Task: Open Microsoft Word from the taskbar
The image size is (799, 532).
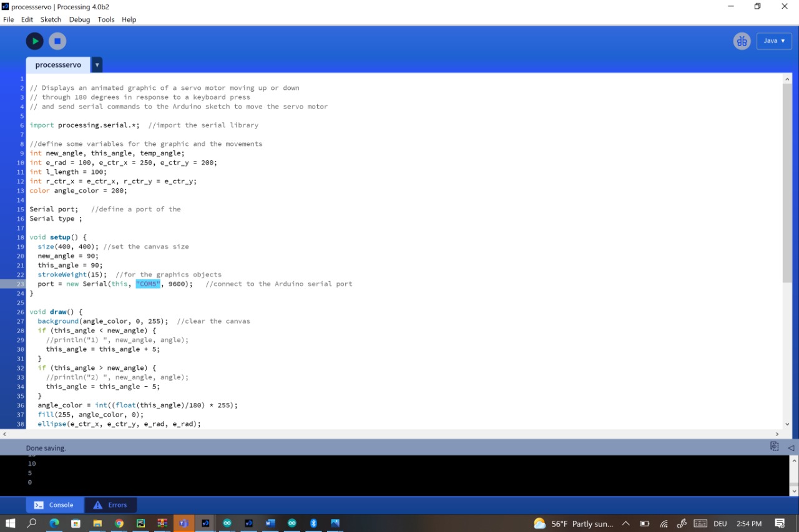Action: [270, 523]
